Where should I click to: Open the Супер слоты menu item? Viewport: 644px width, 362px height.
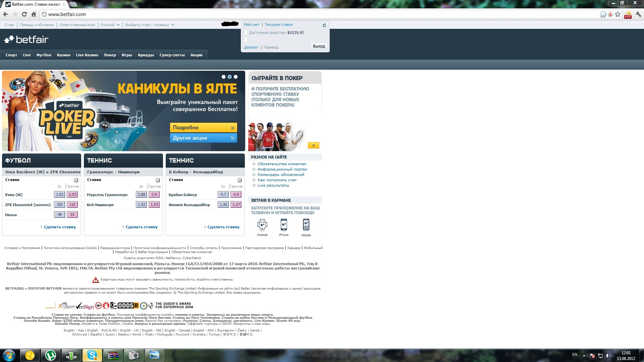click(x=172, y=55)
